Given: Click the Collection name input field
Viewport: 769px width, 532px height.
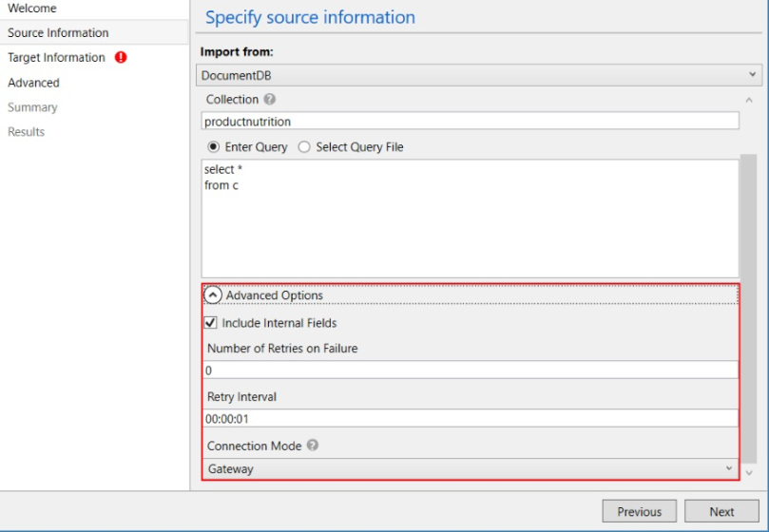Looking at the screenshot, I should (x=470, y=122).
